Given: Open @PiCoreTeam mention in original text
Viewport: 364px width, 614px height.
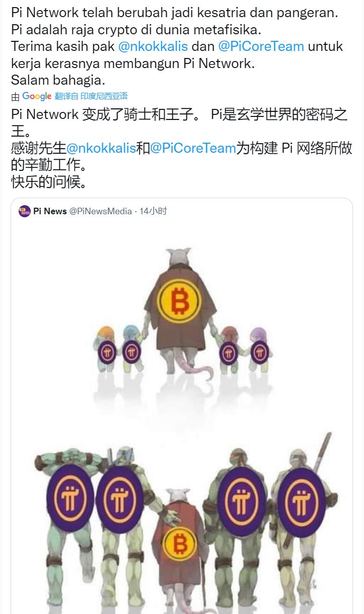Looking at the screenshot, I should pyautogui.click(x=261, y=46).
